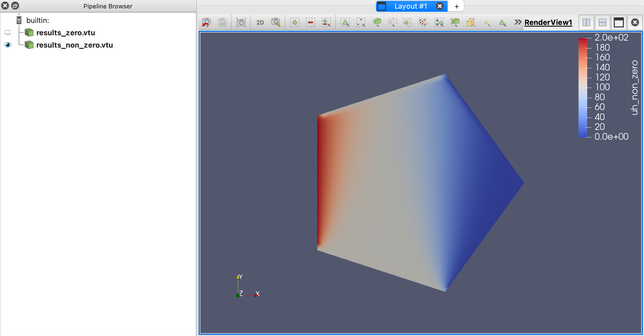Screen dimensions: 644x336
Task: Select points on surface tool
Action: click(361, 22)
